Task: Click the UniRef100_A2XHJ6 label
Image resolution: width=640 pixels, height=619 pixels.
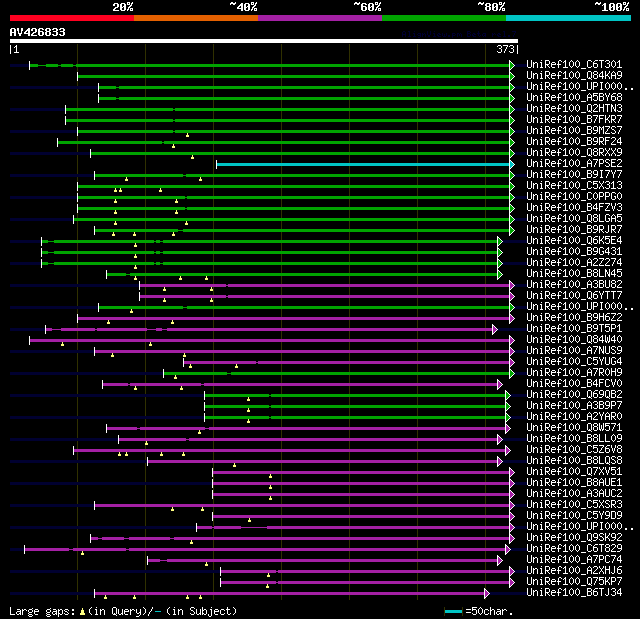Action: (574, 571)
